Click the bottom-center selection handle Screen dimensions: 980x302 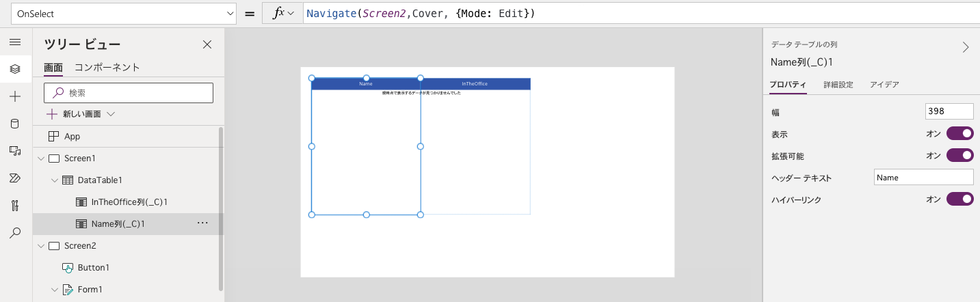(367, 215)
